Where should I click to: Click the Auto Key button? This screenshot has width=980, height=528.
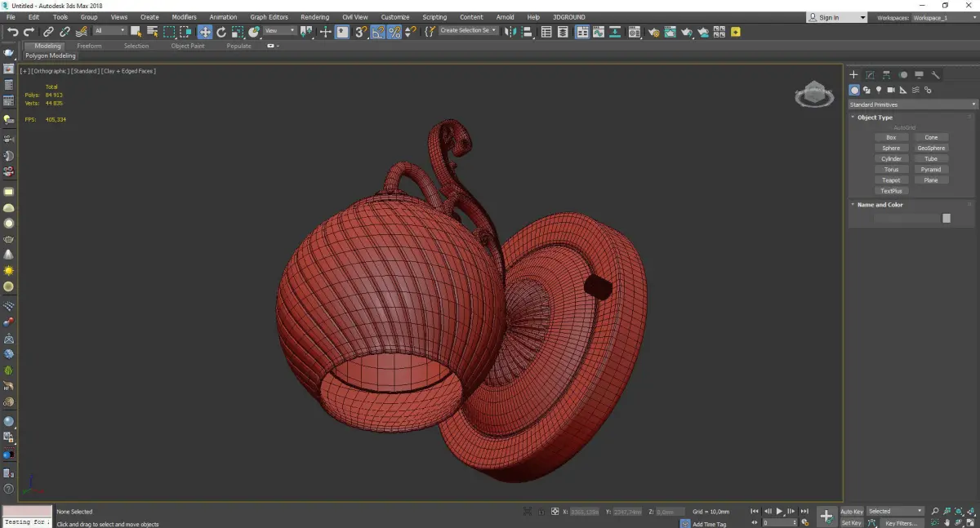852,511
